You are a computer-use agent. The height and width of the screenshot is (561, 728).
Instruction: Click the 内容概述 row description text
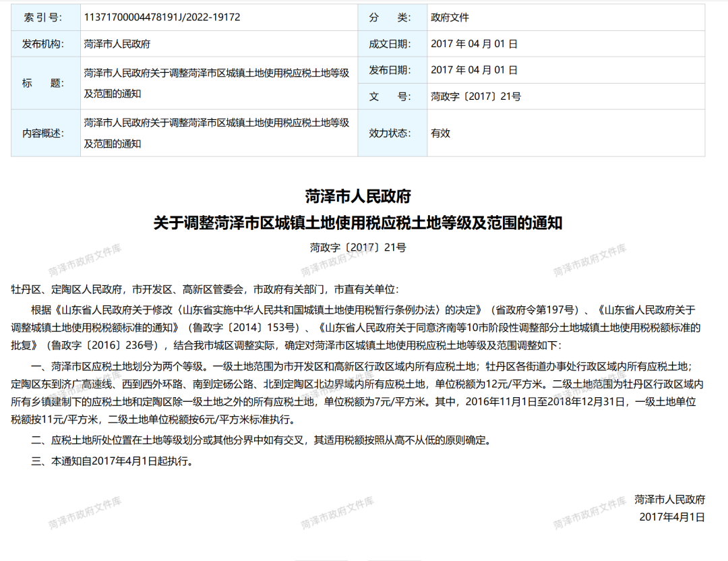point(216,133)
